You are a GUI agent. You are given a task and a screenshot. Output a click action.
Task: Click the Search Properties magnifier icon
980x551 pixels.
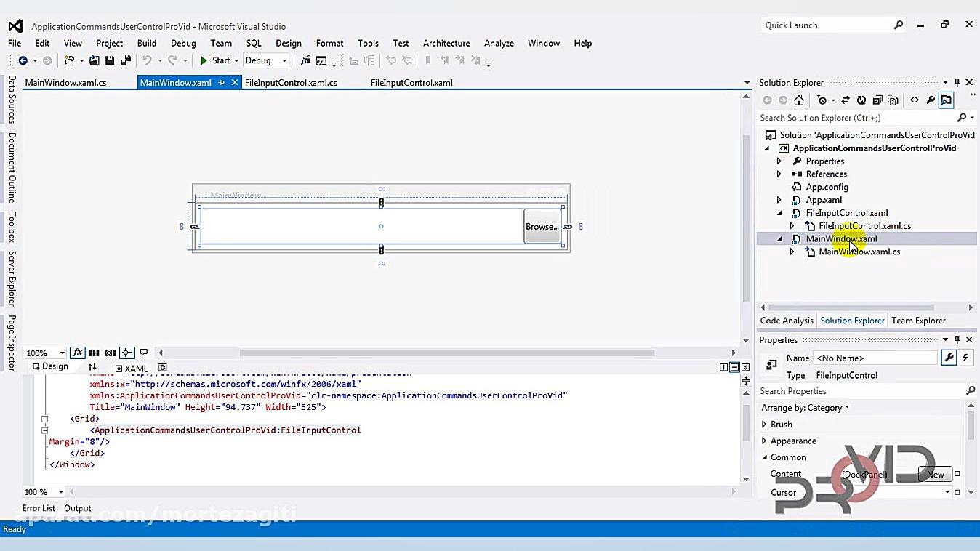(x=970, y=391)
